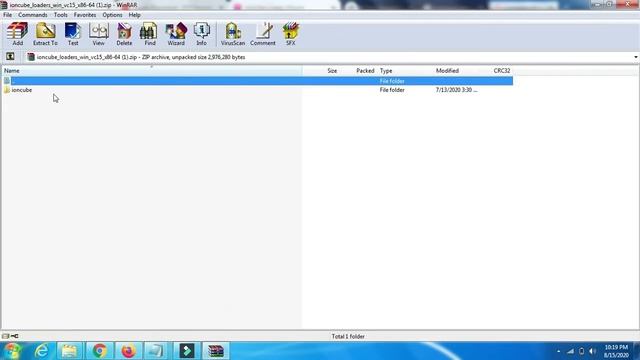The image size is (640, 360).
Task: Select the ioncube folder row
Action: tap(257, 90)
